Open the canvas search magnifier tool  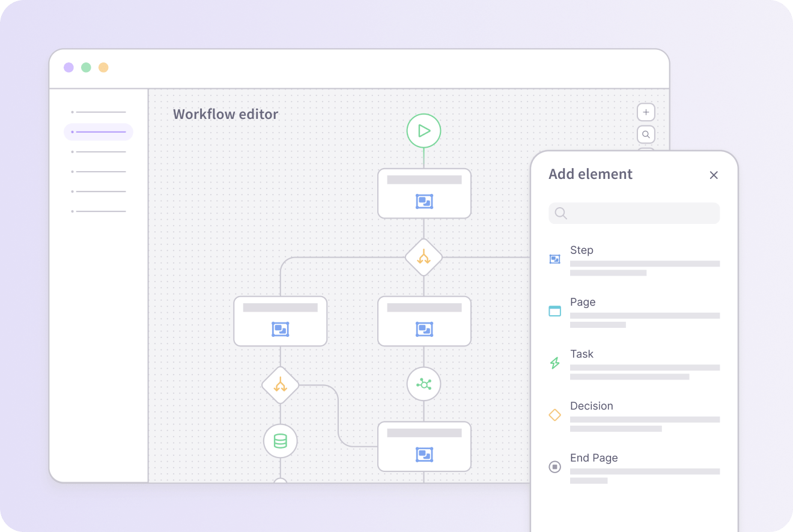(646, 134)
